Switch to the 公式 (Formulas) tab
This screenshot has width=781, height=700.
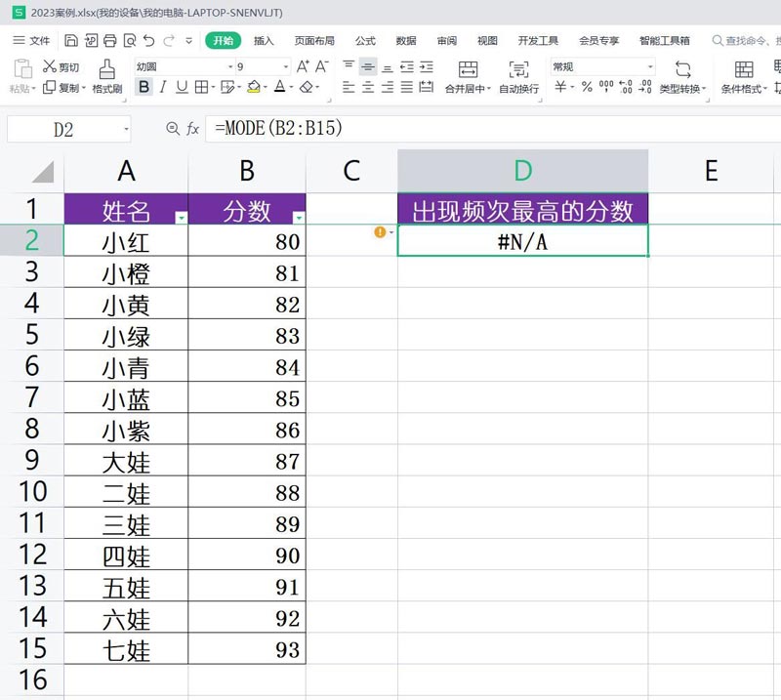coord(365,41)
